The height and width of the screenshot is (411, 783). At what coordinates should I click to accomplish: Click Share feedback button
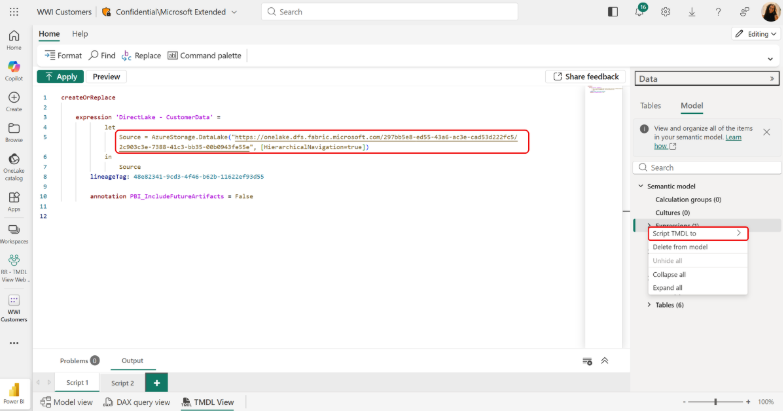586,76
